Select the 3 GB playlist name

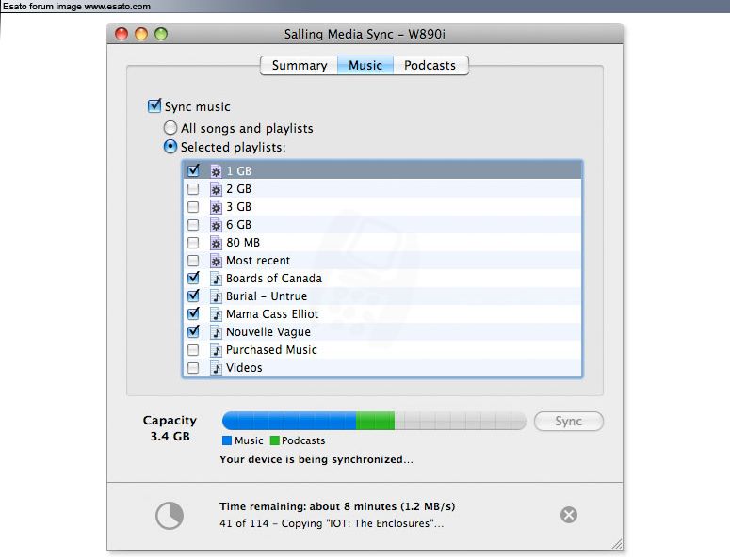(x=239, y=207)
